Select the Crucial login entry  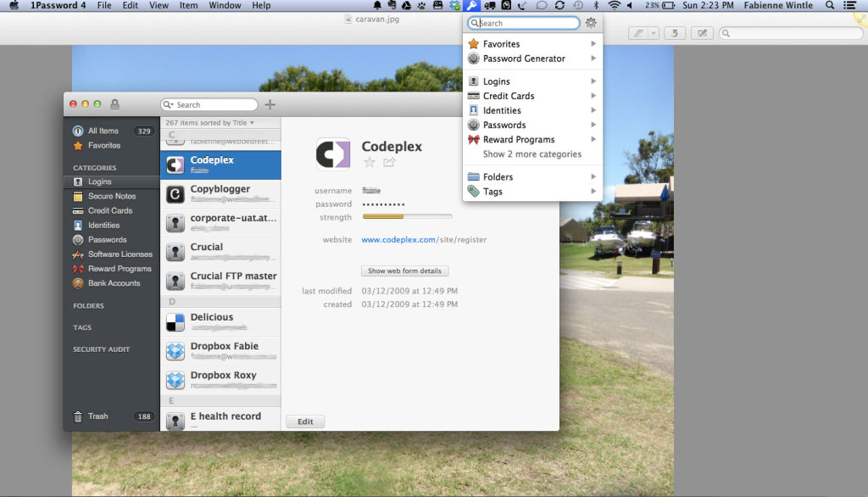(x=220, y=252)
